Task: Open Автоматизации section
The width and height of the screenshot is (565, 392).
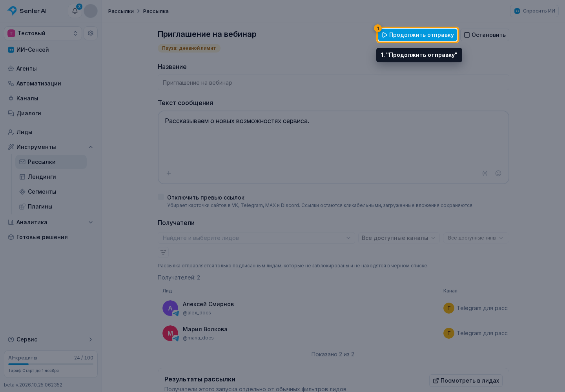Action: 51,83
